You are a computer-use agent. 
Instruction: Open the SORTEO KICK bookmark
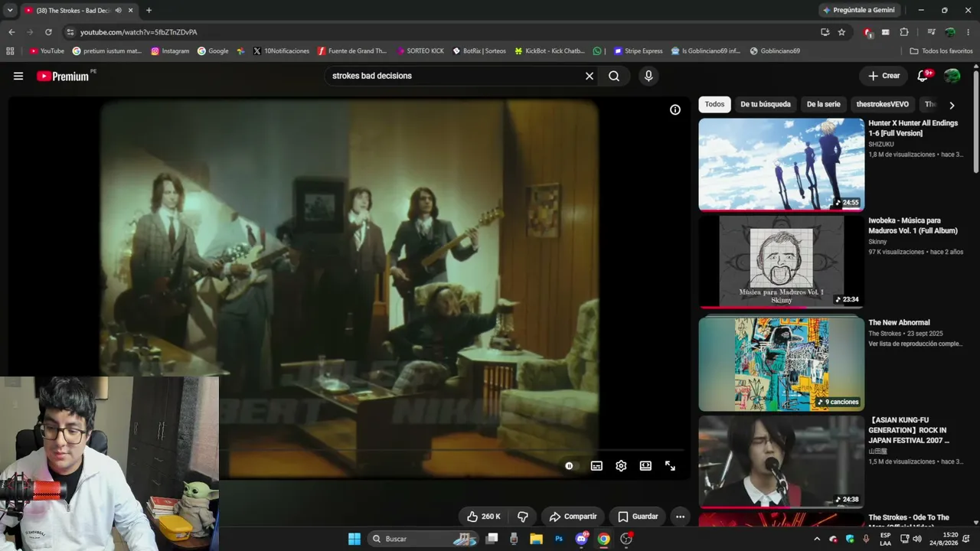point(420,51)
